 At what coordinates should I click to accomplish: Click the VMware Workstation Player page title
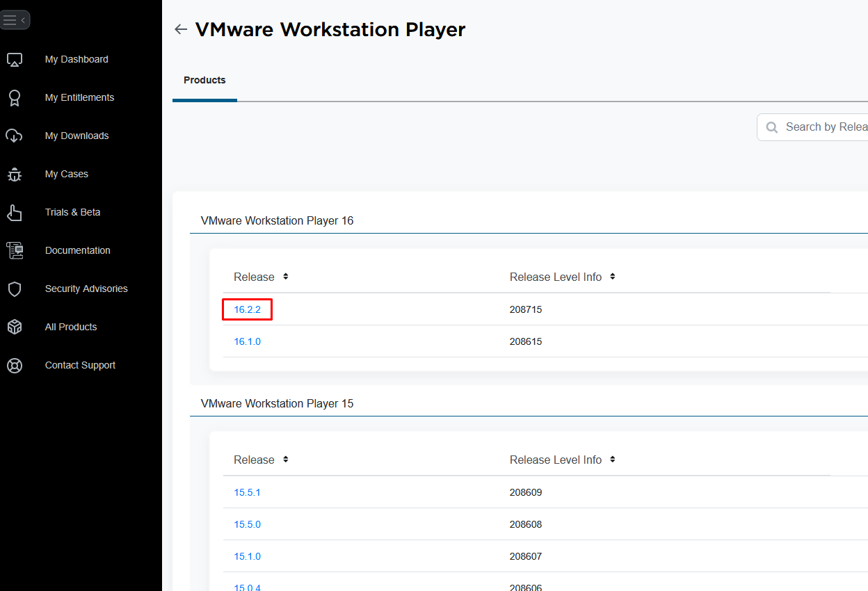(330, 30)
